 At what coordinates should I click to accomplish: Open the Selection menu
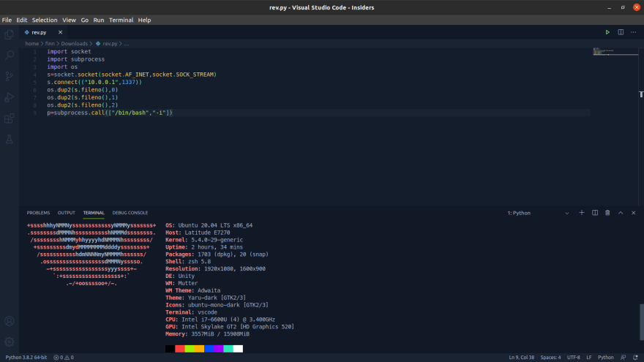[45, 20]
